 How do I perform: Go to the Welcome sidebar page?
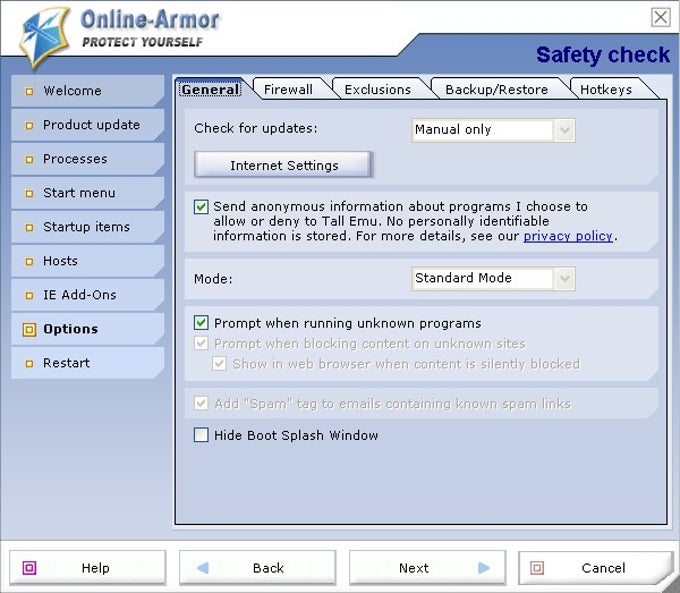tap(88, 91)
